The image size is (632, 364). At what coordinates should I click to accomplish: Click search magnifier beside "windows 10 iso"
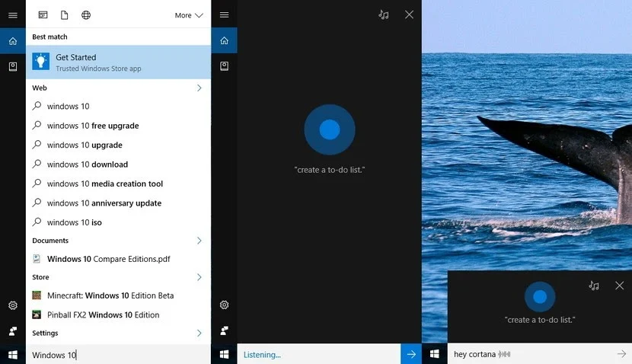[x=37, y=222]
